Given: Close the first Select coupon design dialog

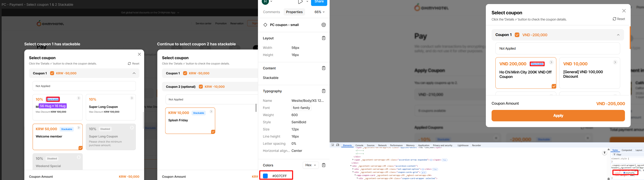Looking at the screenshot, I should click(140, 54).
